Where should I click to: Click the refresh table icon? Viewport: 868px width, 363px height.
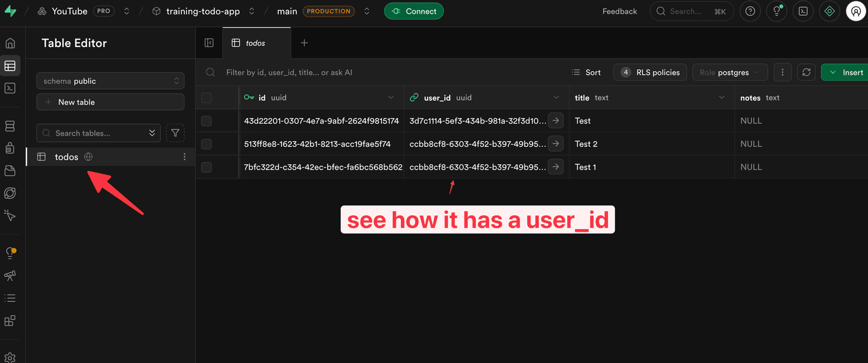click(807, 72)
